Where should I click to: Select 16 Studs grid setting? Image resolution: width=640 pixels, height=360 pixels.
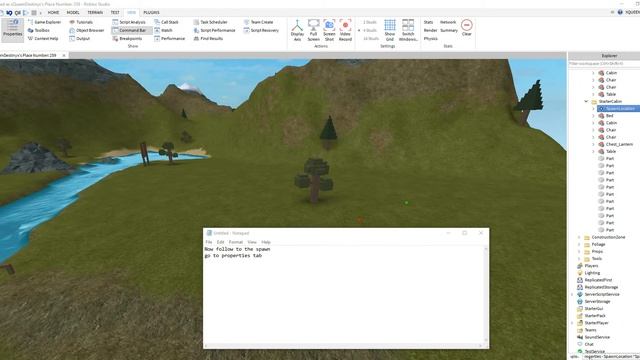371,38
